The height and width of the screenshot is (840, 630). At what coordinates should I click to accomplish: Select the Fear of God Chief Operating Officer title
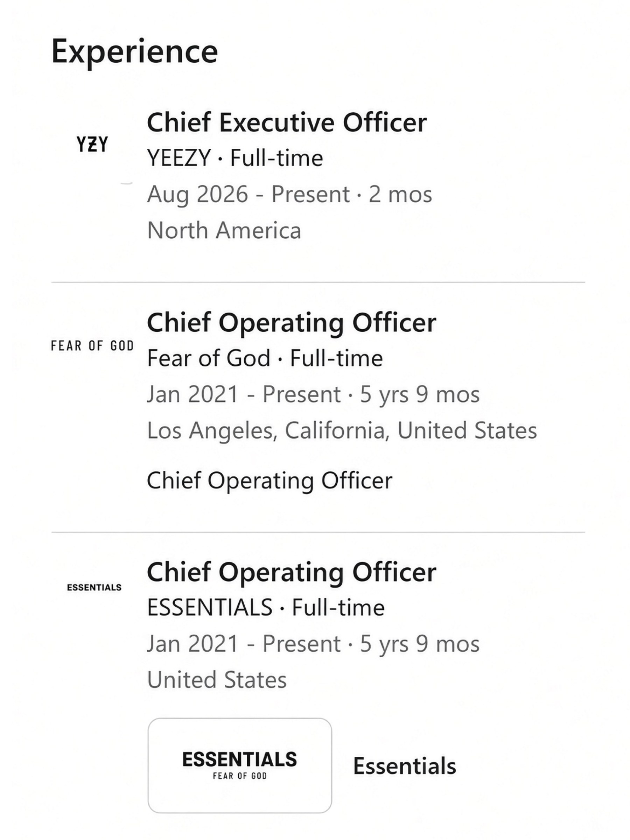pyautogui.click(x=291, y=323)
